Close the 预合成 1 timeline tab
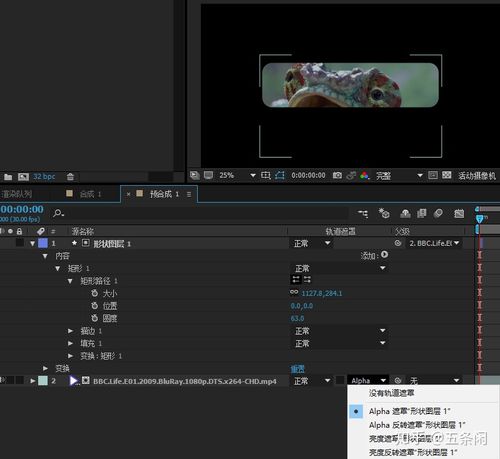Screen dimensions: 500x459 [x=128, y=194]
